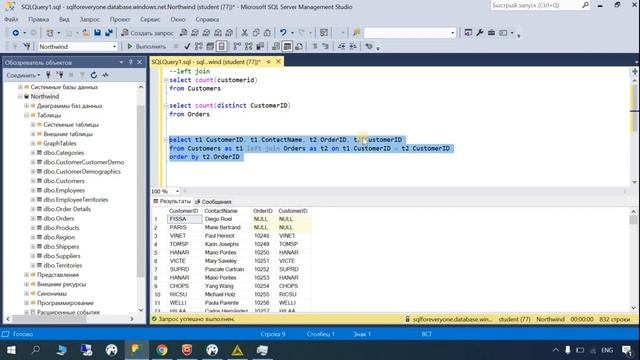Image resolution: width=640 pixels, height=360 pixels.
Task: Open the Соединить dropdown in Object Explorer
Action: point(23,75)
